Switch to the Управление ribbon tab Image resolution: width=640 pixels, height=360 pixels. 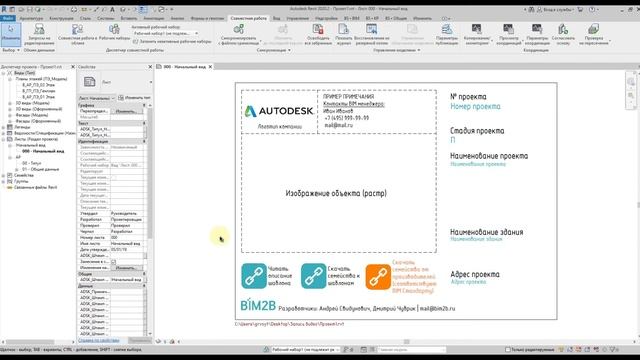(297, 18)
